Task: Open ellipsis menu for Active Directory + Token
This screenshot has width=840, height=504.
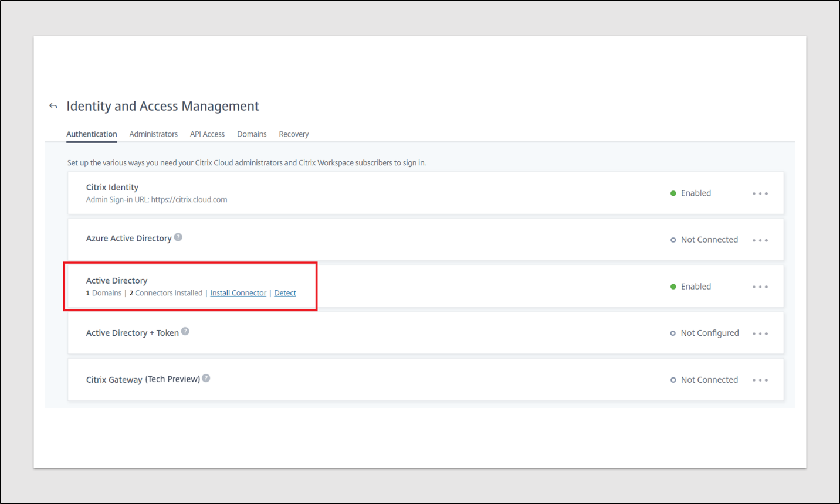Action: point(760,333)
